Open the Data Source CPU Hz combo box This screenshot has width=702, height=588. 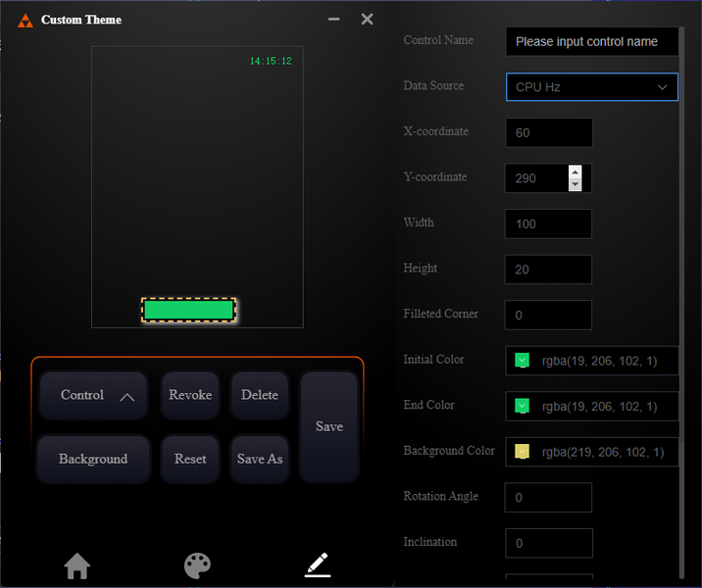point(592,87)
